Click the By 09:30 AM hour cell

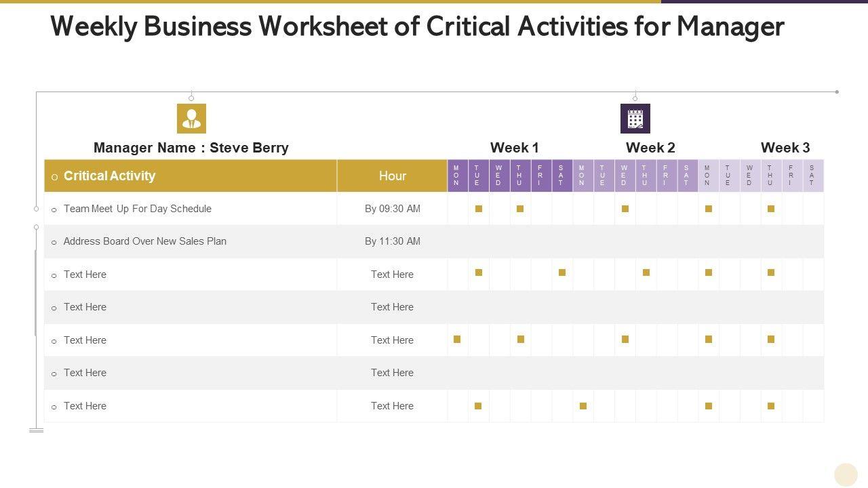coord(392,209)
